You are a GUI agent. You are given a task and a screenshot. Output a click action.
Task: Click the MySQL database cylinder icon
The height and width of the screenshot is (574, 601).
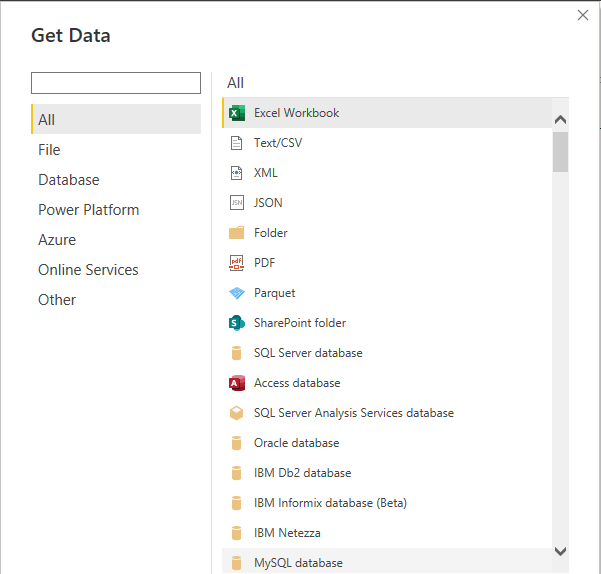[236, 563]
